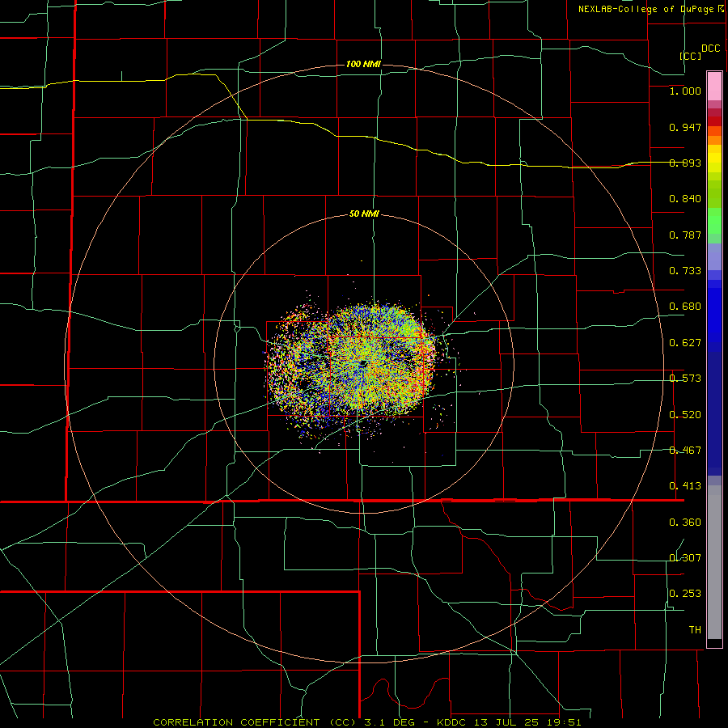Pick the 0.307 scale label
Viewport: 728px width, 728px height.
685,558
